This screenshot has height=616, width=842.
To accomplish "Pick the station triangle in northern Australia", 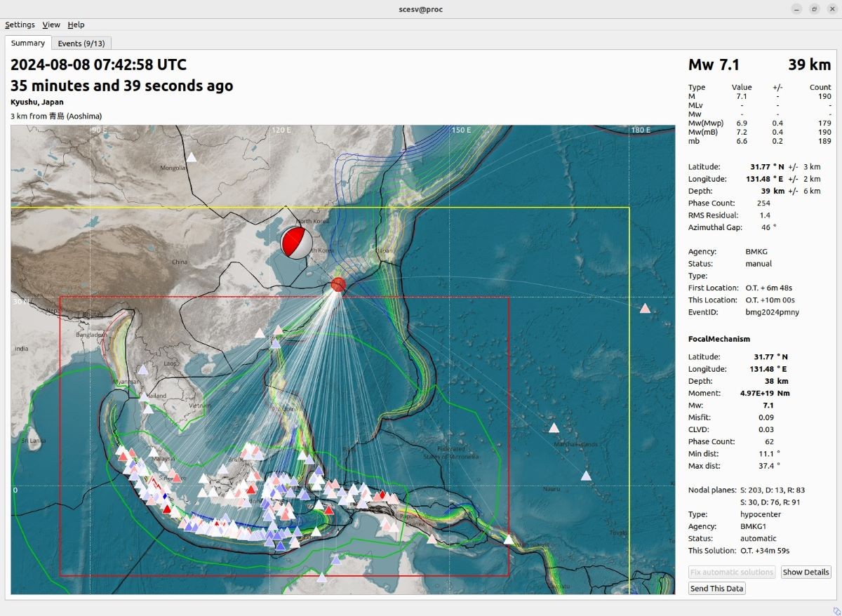I will (321, 577).
